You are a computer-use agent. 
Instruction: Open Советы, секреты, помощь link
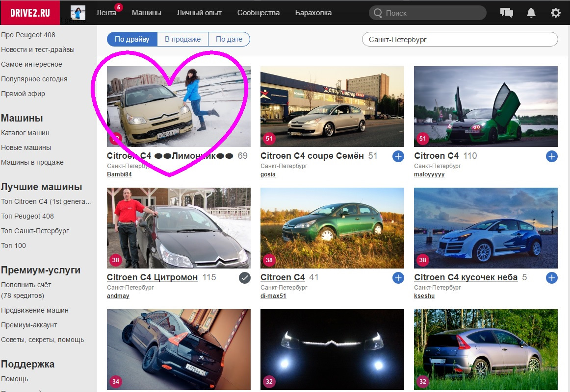coord(43,340)
